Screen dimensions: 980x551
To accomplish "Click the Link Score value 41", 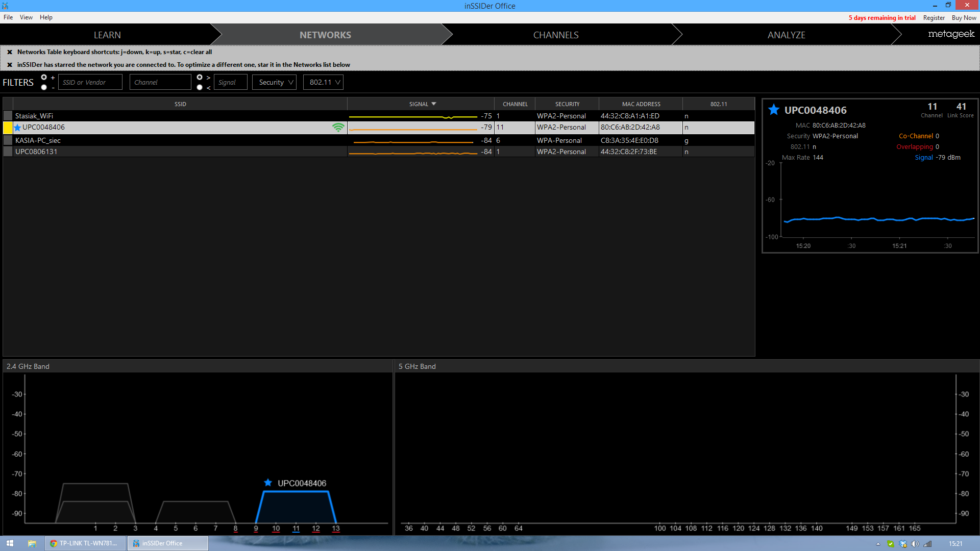I will [x=961, y=107].
